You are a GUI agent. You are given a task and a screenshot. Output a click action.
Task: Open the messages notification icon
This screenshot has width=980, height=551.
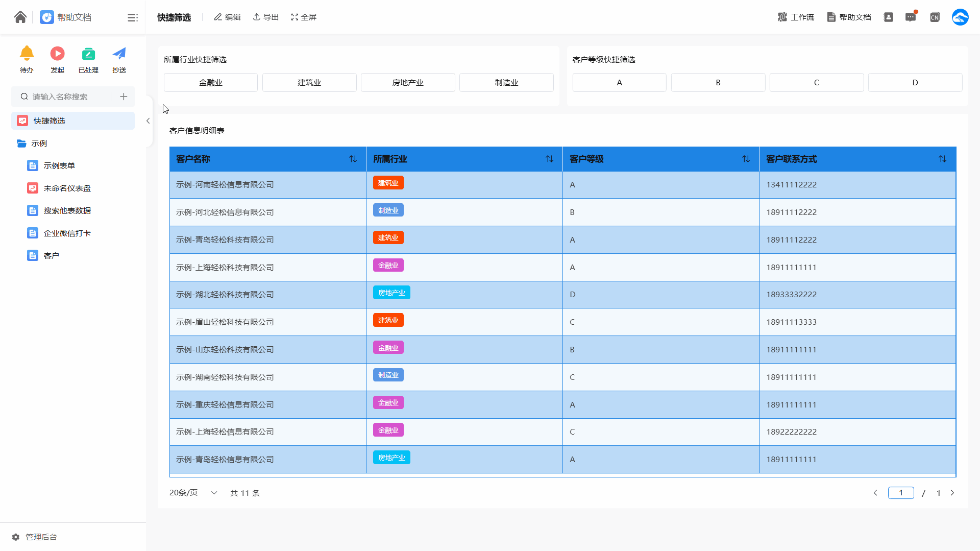click(911, 17)
